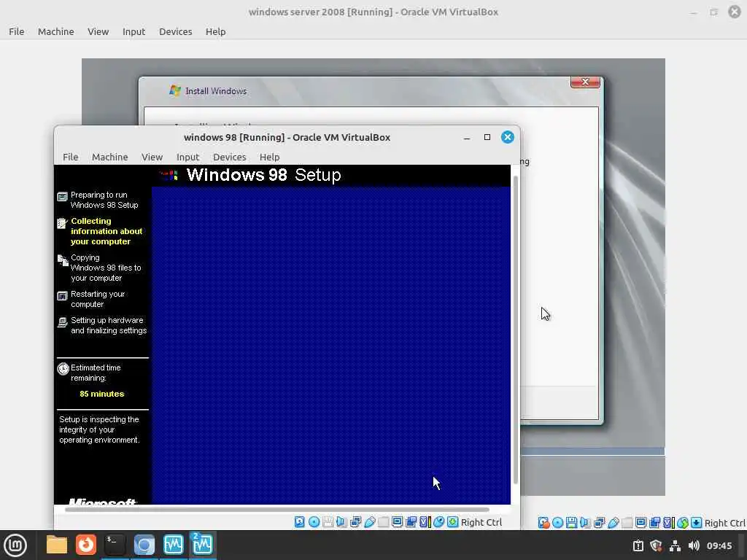Click USB indicator in server 2008 status bar
Image resolution: width=747 pixels, height=560 pixels.
pyautogui.click(x=614, y=523)
